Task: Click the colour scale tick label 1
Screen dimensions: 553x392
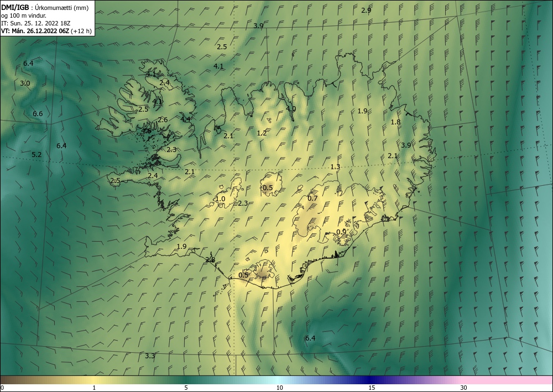Action: (x=94, y=388)
